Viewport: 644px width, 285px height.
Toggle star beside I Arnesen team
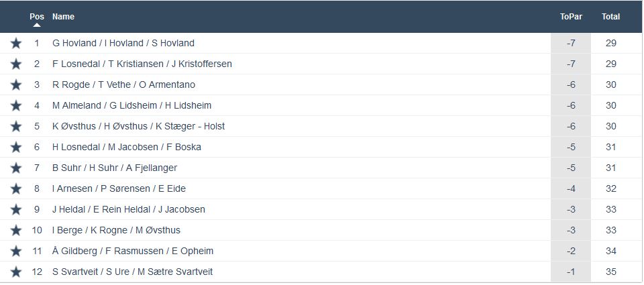(x=16, y=188)
